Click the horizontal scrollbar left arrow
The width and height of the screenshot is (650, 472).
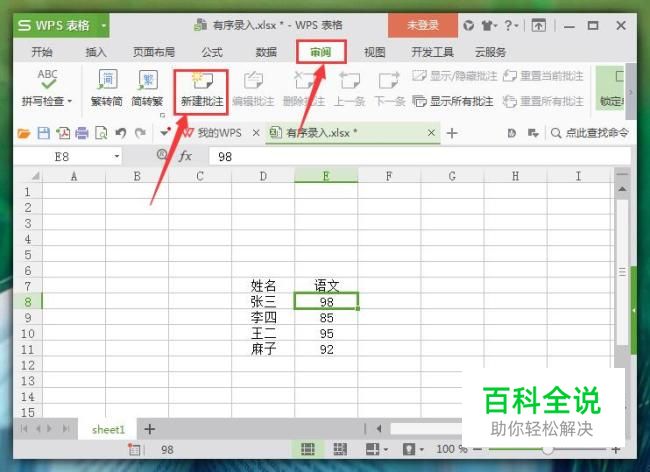click(x=378, y=429)
